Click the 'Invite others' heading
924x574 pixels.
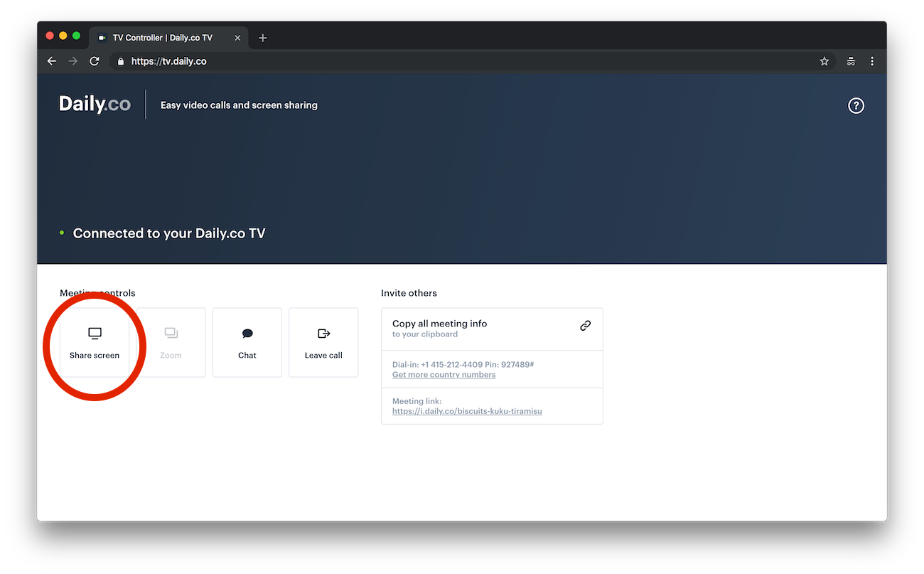(409, 293)
